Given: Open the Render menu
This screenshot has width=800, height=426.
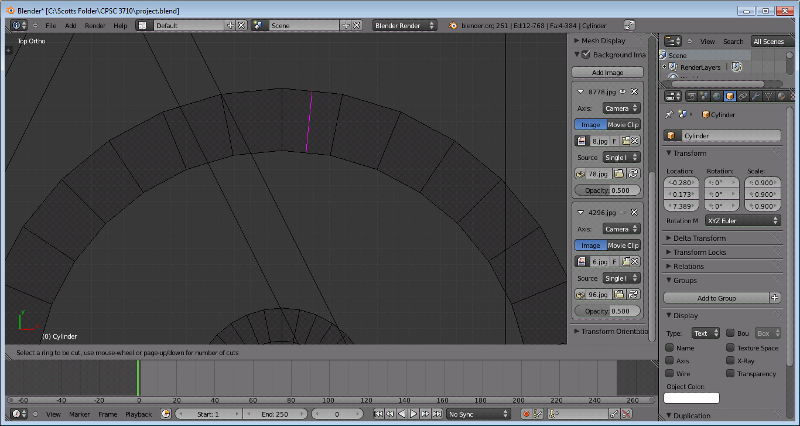Looking at the screenshot, I should coord(95,26).
